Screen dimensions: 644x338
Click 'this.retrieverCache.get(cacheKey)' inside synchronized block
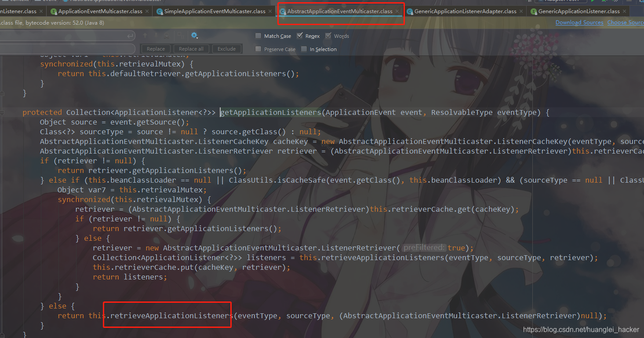point(442,209)
